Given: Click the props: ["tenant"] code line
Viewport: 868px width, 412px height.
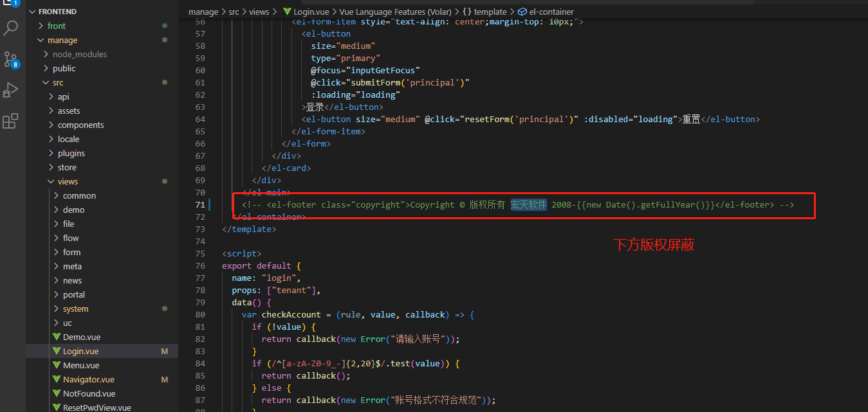Looking at the screenshot, I should point(276,290).
